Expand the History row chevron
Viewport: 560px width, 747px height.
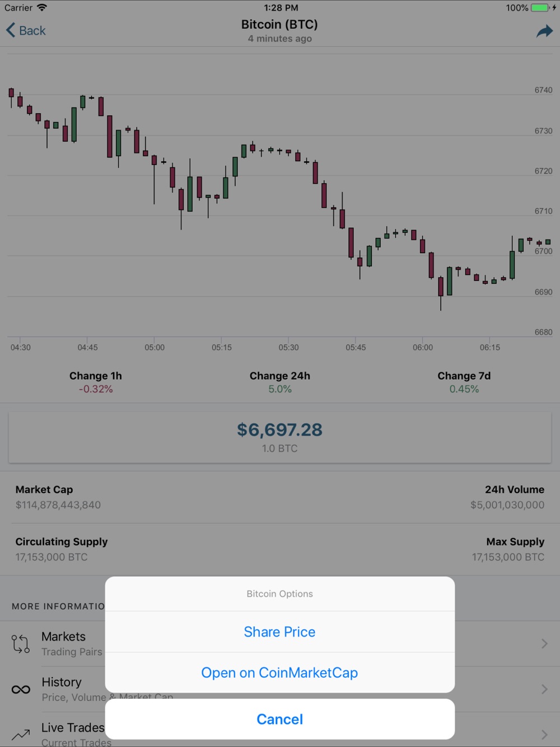tap(544, 689)
